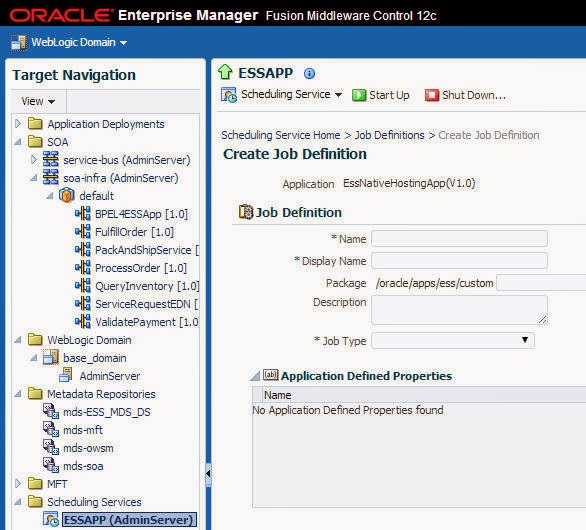Click the Display Name input field

(x=459, y=261)
